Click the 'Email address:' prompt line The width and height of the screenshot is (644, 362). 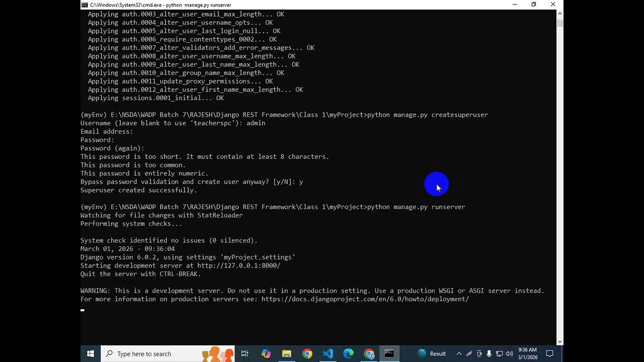tap(107, 131)
